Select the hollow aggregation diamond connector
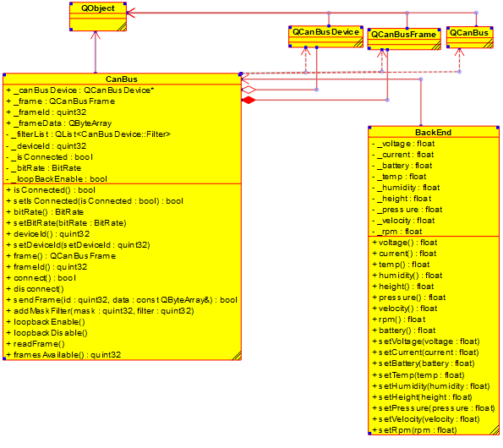 pyautogui.click(x=249, y=90)
